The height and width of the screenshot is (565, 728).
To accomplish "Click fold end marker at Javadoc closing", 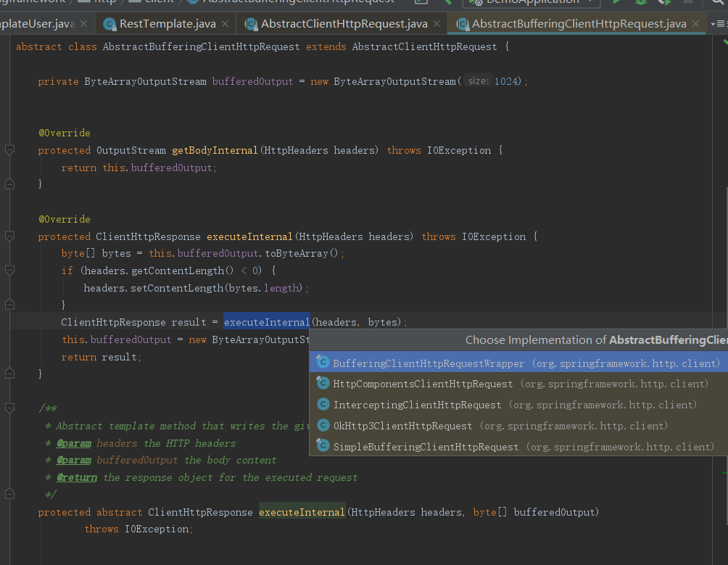I will [9, 495].
